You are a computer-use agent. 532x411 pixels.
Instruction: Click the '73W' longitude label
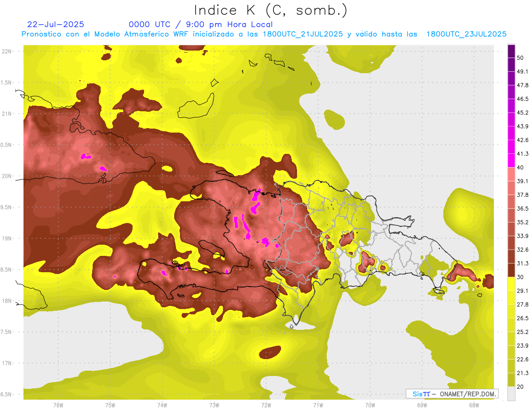coord(214,405)
